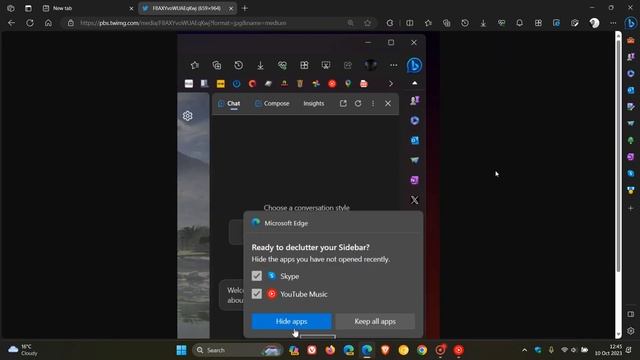Open Drop paper plane icon in inner sidebar
The height and width of the screenshot is (360, 640).
click(415, 160)
